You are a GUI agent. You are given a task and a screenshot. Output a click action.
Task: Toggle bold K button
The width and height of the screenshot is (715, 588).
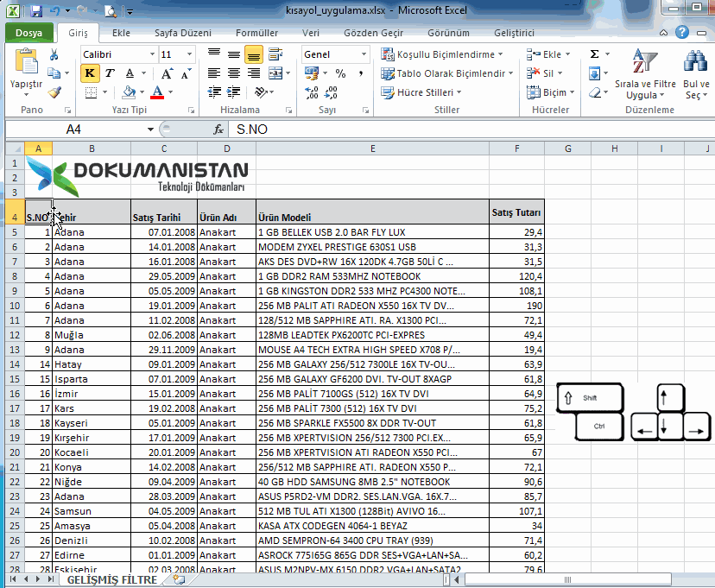(90, 73)
